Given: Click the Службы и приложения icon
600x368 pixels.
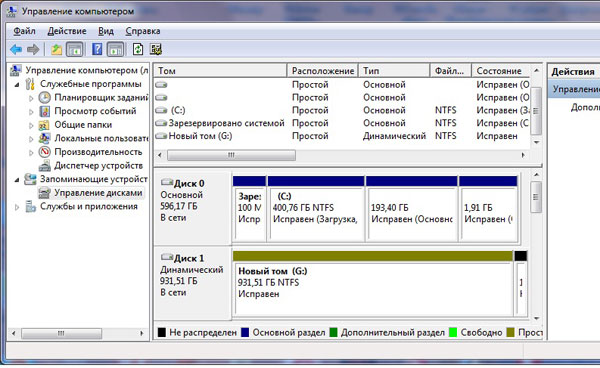Looking at the screenshot, I should [x=31, y=207].
